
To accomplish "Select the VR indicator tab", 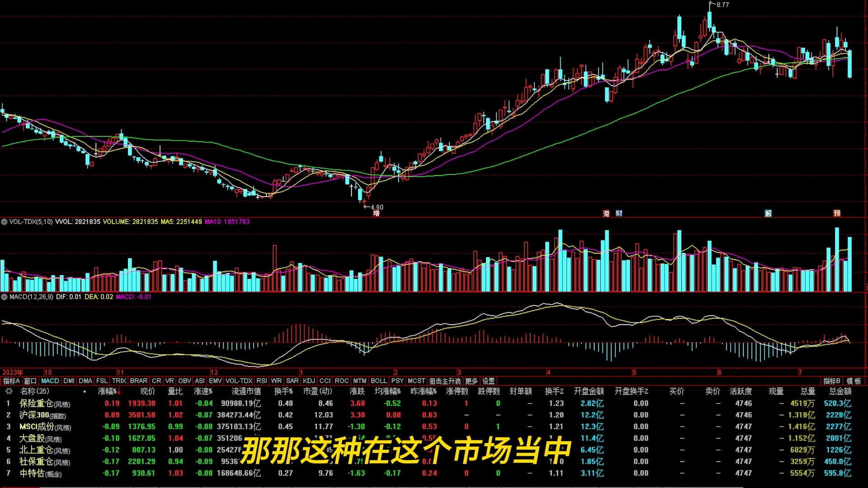I will tap(170, 381).
